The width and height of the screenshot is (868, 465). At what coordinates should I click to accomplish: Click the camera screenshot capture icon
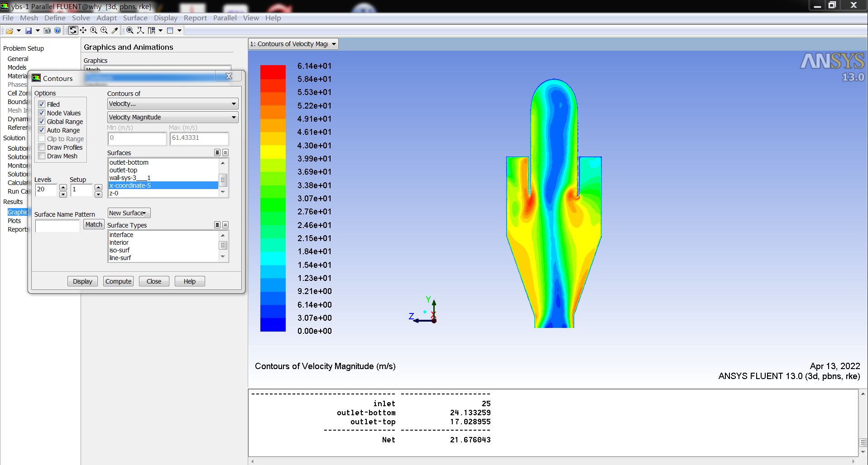click(x=47, y=31)
